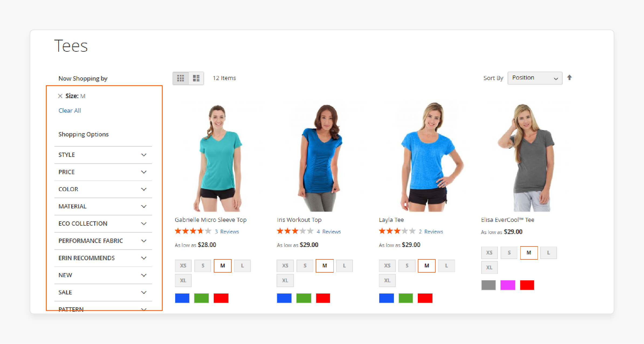
Task: Click the Clear All link
Action: [x=70, y=111]
